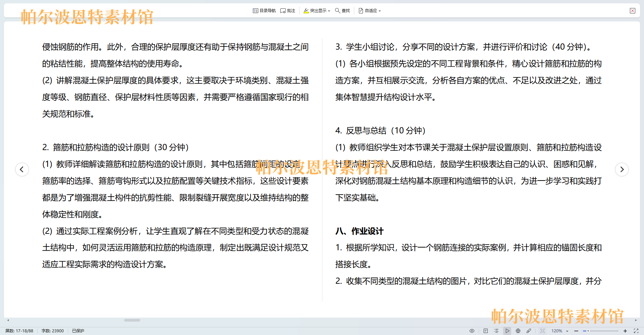Screen dimensions: 644x335
Task: Adjust the zoom slider handle
Action: [588, 331]
